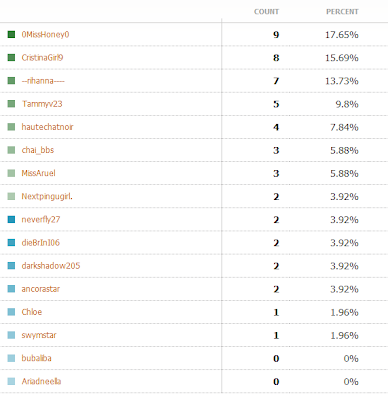Select the swatch beside darkshadow205
Image resolution: width=388 pixels, height=400 pixels.
click(x=11, y=266)
